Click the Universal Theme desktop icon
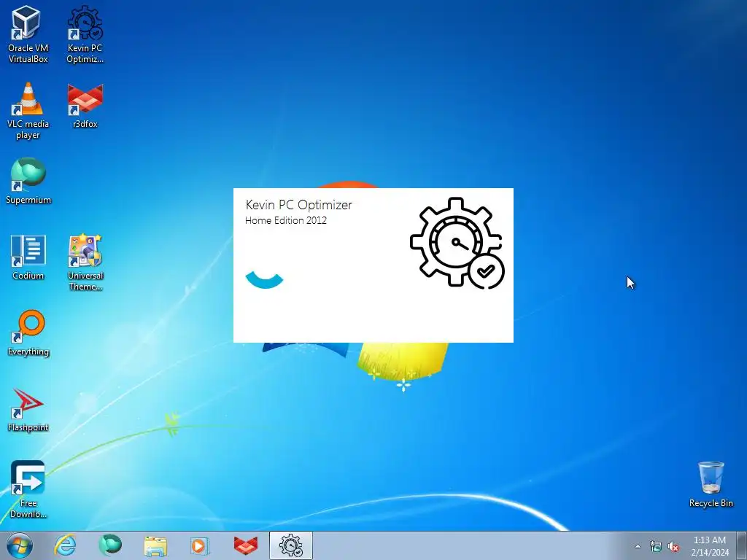The height and width of the screenshot is (560, 747). [x=85, y=262]
